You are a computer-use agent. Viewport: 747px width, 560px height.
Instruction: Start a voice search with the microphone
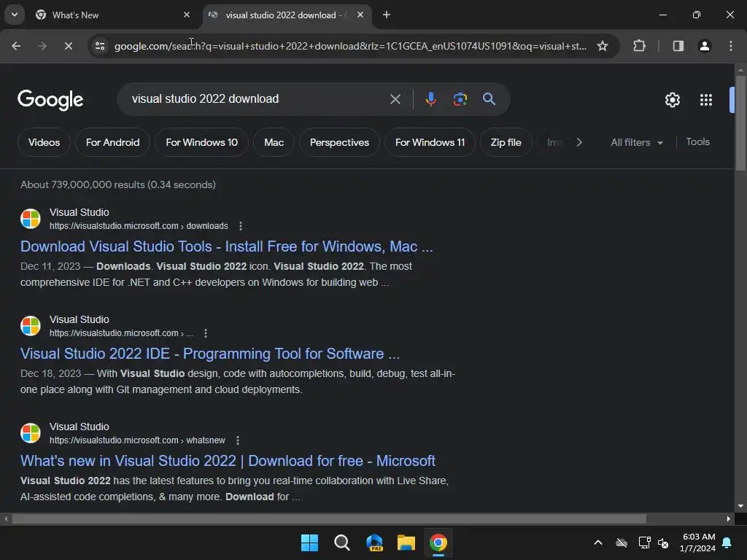tap(430, 99)
